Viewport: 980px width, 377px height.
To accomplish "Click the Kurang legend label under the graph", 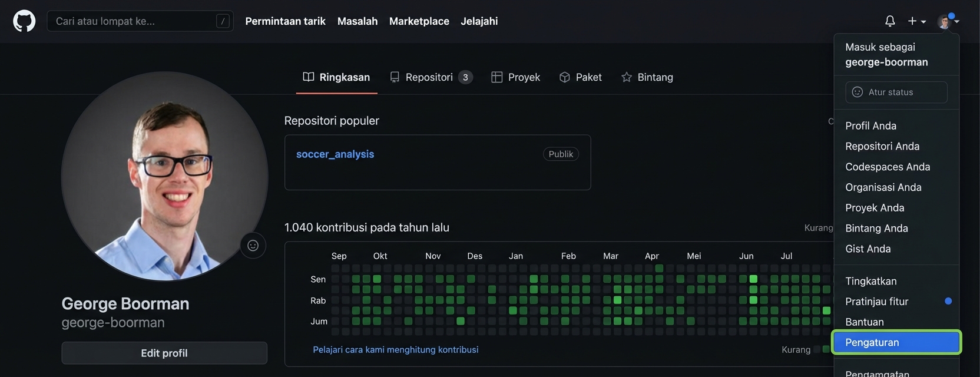I will coord(796,350).
